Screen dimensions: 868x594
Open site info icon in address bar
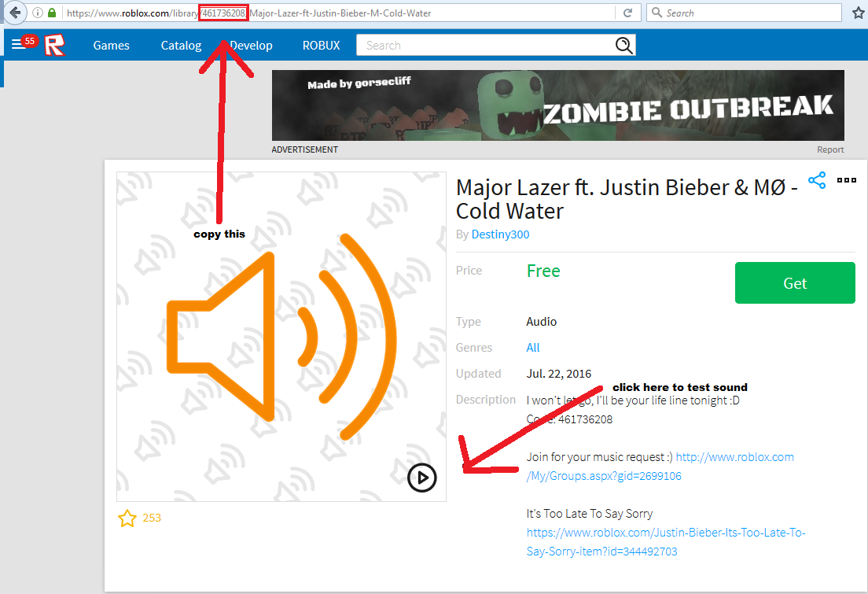pos(38,13)
